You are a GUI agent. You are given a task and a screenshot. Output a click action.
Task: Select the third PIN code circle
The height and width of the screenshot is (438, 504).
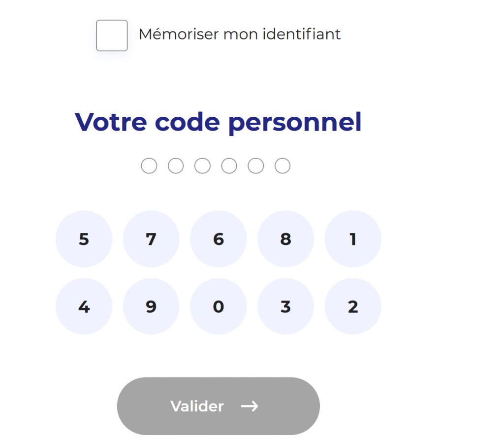[x=202, y=166]
